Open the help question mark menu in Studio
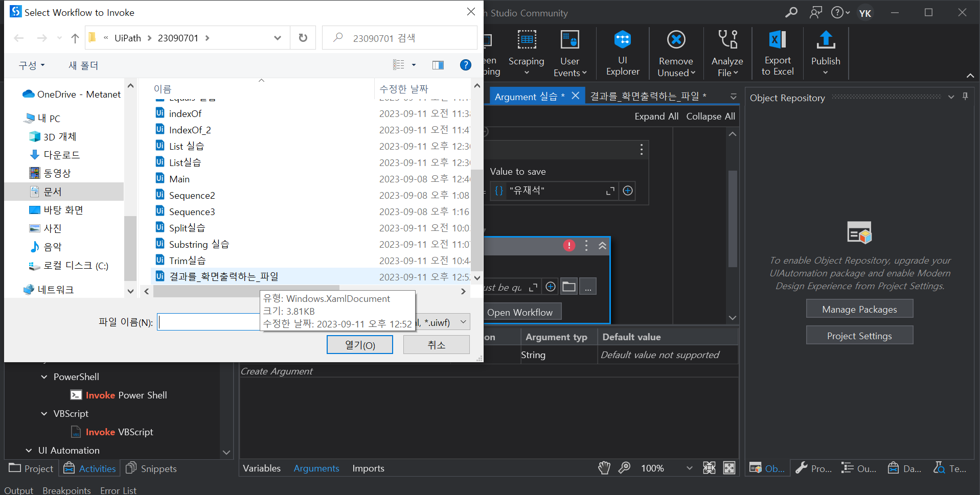Screen dimensions: 980x495 click(x=840, y=12)
